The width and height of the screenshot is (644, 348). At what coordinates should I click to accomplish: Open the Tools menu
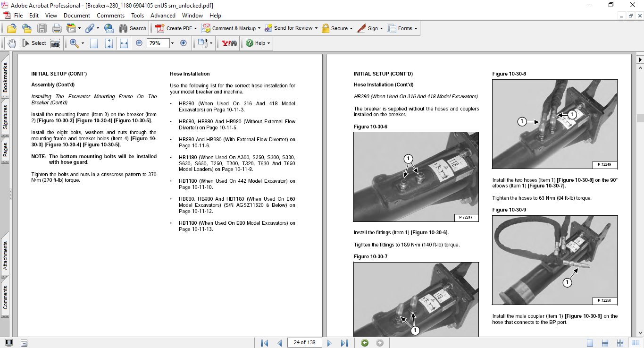pos(138,15)
